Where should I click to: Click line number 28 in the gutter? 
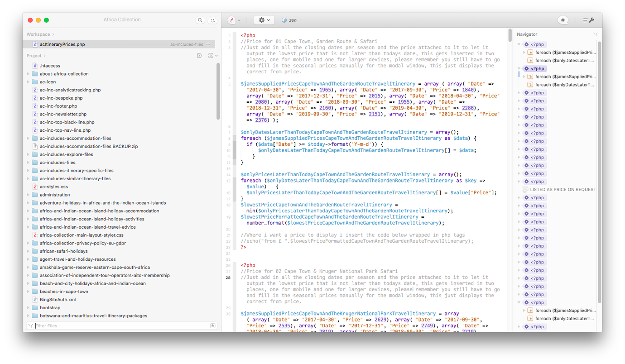pos(228,278)
